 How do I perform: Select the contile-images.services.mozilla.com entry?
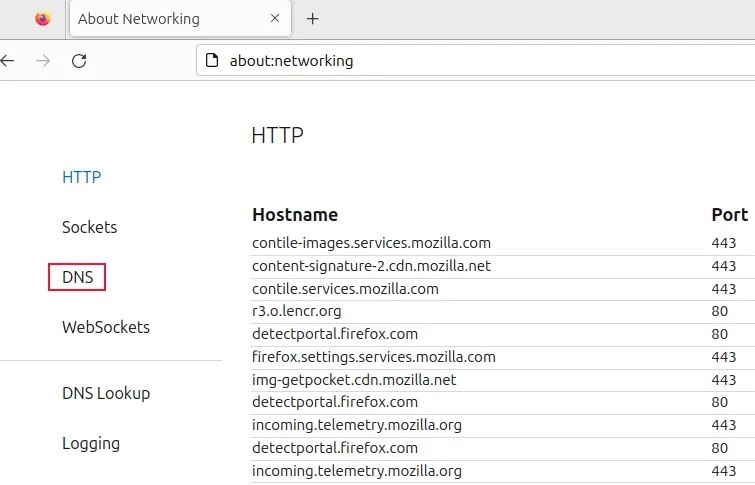click(x=371, y=243)
